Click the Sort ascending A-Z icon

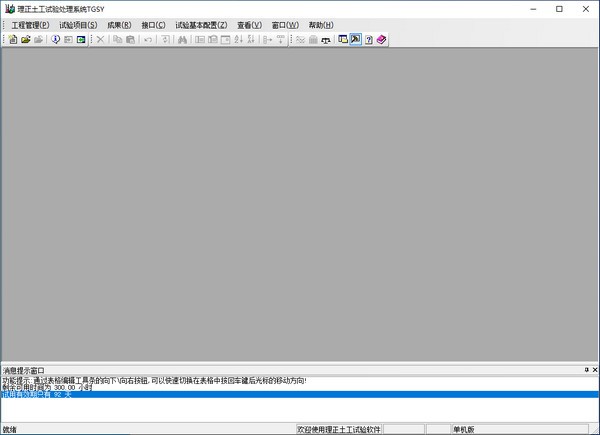[x=238, y=40]
